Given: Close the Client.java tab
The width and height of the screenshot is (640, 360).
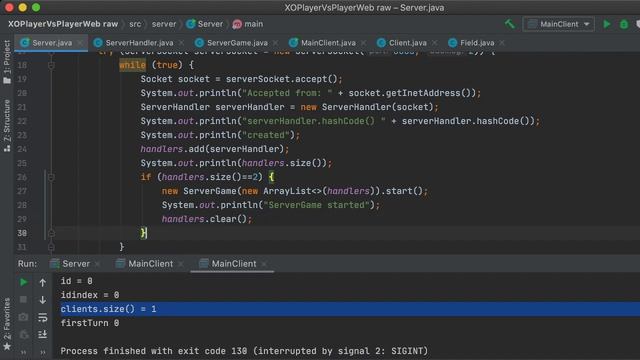Looking at the screenshot, I should pyautogui.click(x=434, y=43).
